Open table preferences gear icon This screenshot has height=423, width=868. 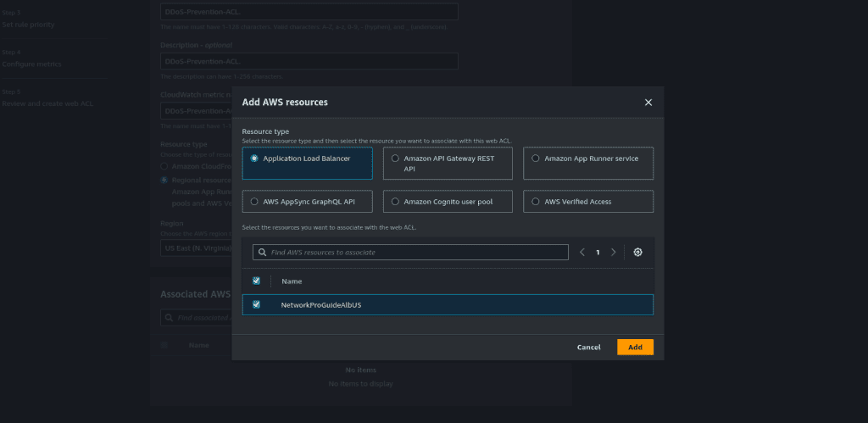tap(637, 252)
